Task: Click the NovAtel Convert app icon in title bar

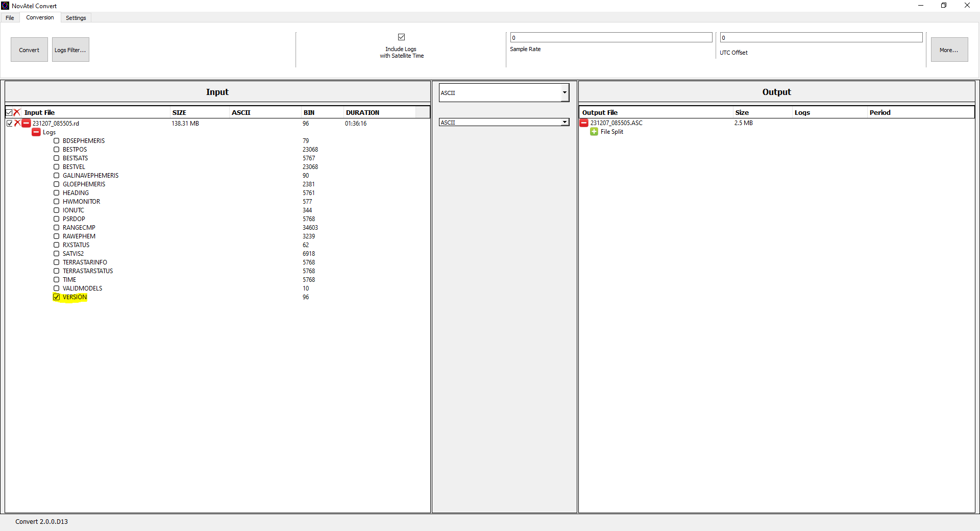Action: pyautogui.click(x=5, y=6)
